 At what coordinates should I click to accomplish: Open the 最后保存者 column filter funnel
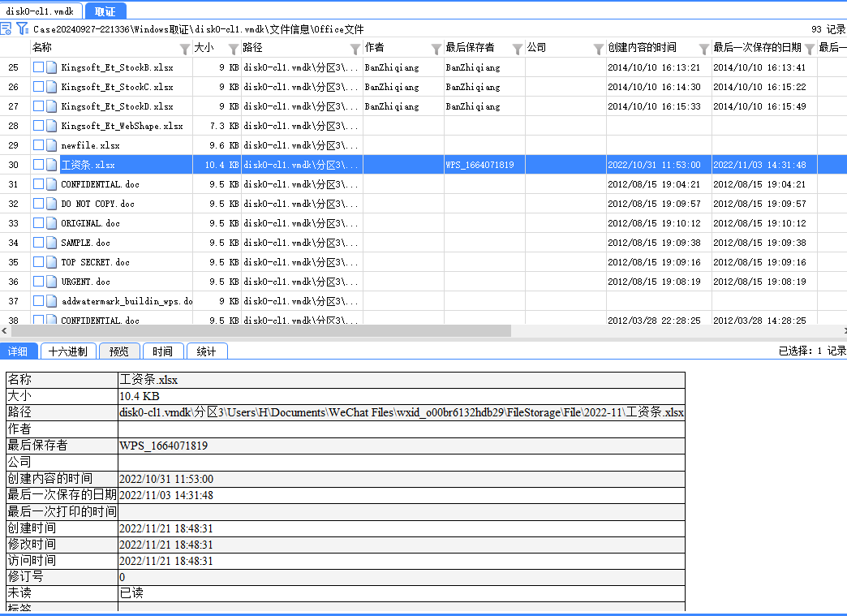[x=518, y=49]
